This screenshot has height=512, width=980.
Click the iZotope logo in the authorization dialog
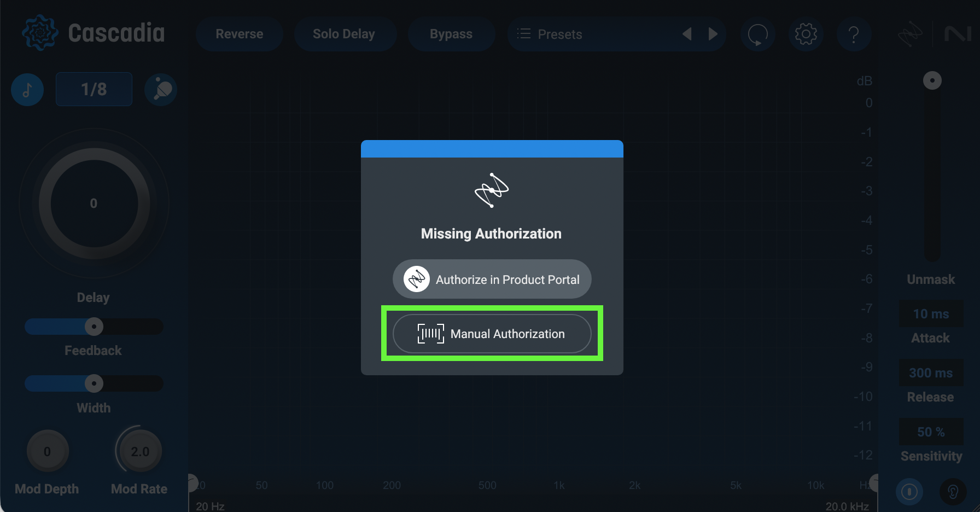492,190
